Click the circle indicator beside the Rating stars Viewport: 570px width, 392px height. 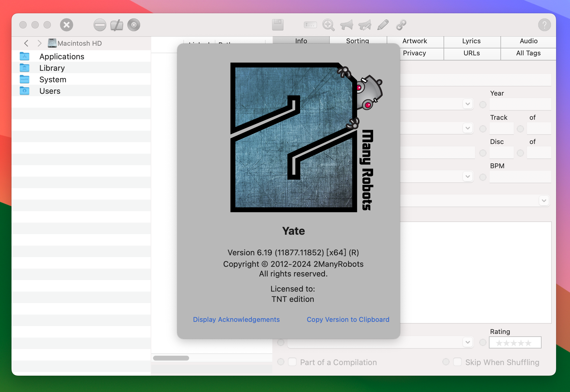click(x=483, y=342)
